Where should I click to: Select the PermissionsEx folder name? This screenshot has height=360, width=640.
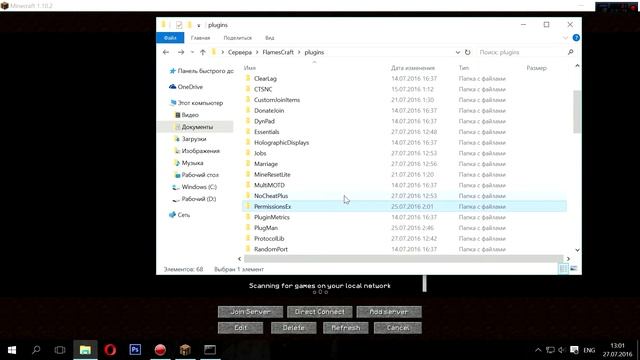click(272, 207)
